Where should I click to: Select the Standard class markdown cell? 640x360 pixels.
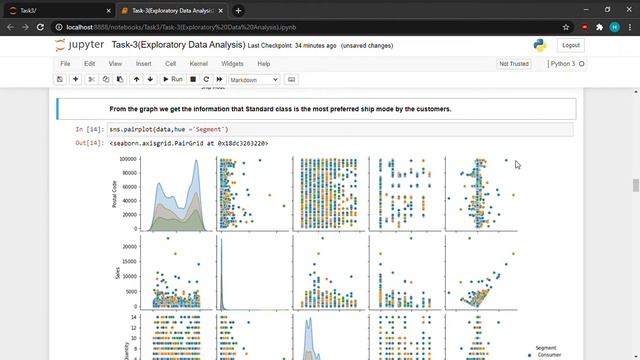coord(317,109)
